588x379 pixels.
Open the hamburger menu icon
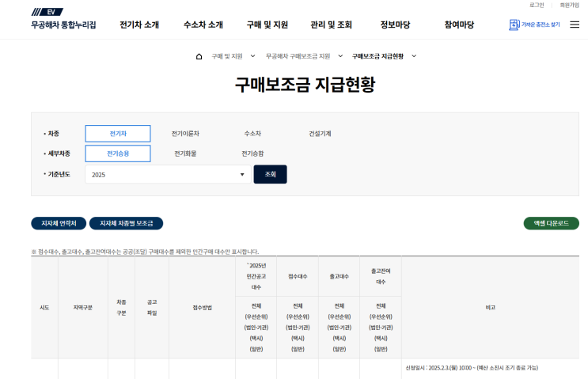point(575,25)
